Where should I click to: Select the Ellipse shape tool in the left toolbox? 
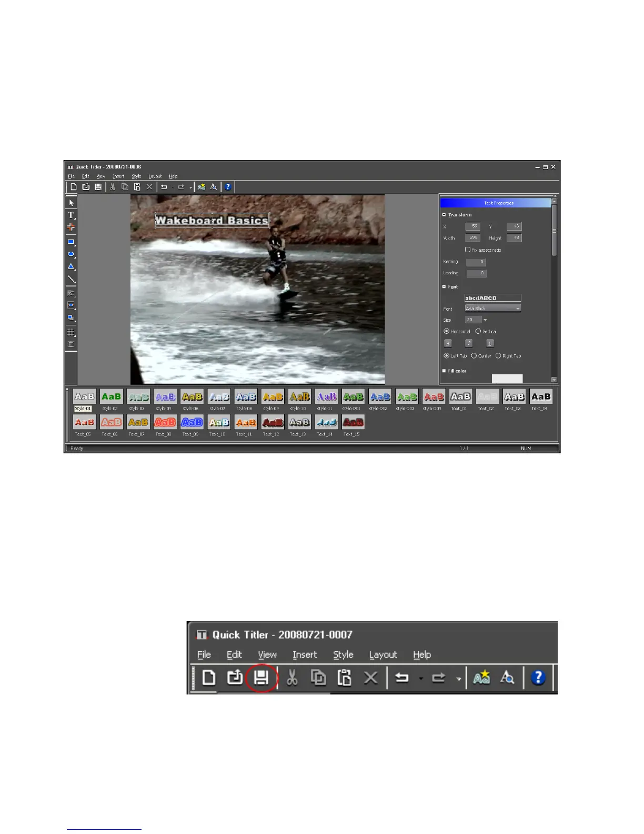71,254
